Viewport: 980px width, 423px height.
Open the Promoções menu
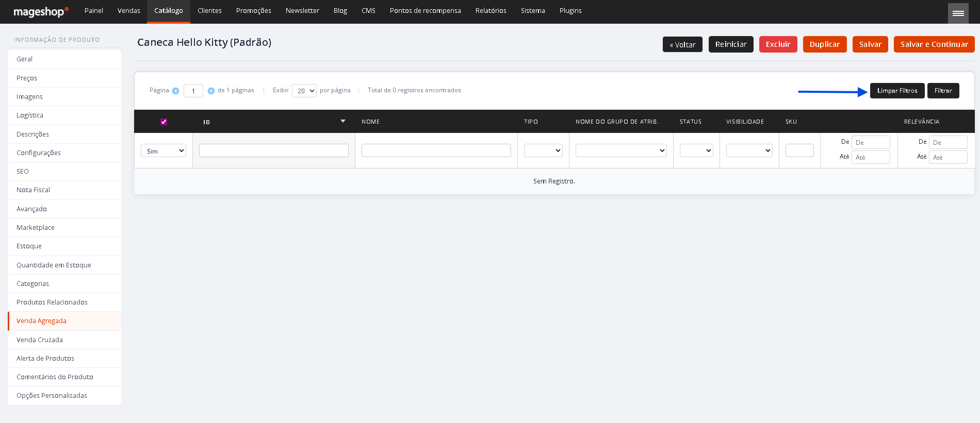point(254,11)
